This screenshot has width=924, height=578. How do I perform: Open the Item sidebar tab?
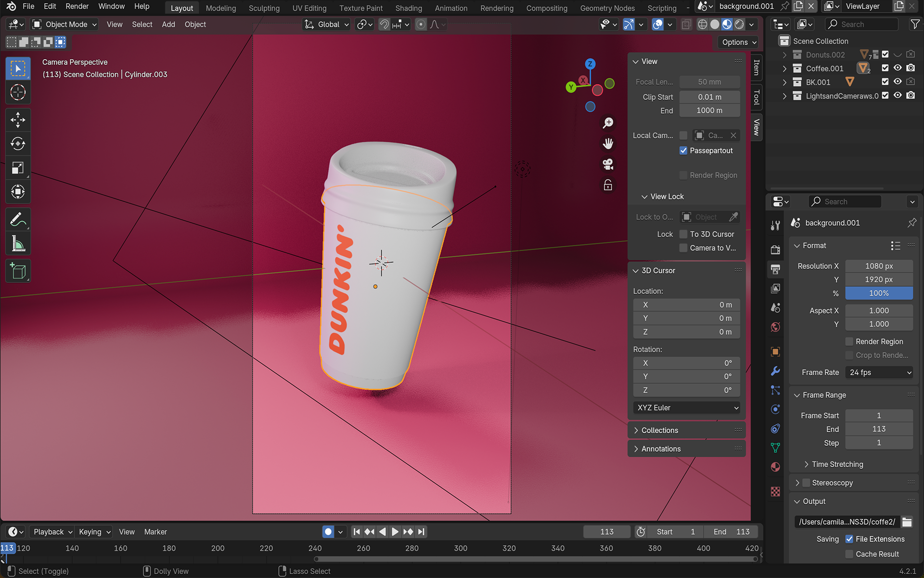click(x=757, y=67)
